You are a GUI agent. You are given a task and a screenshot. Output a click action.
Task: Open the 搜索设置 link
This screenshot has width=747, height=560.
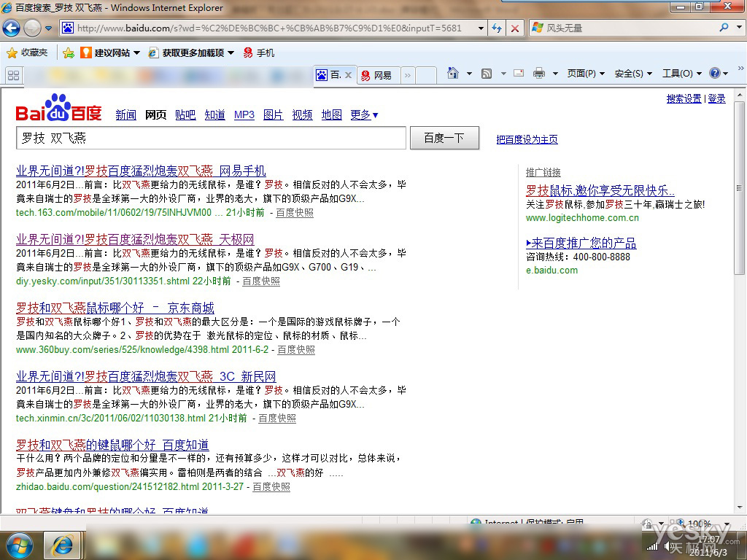684,98
